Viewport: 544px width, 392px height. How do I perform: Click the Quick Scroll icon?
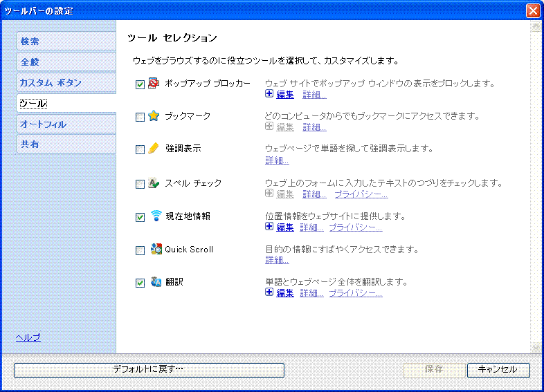(156, 250)
